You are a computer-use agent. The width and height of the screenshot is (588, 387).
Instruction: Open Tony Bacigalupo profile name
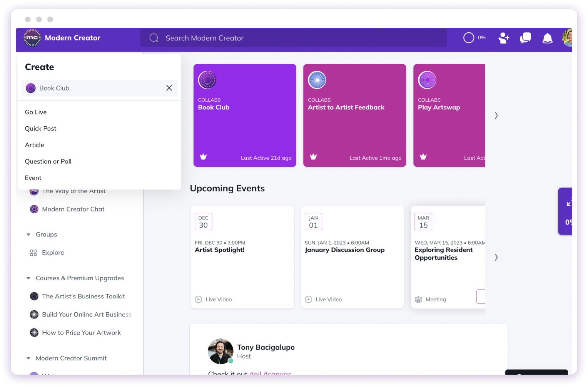click(x=266, y=347)
